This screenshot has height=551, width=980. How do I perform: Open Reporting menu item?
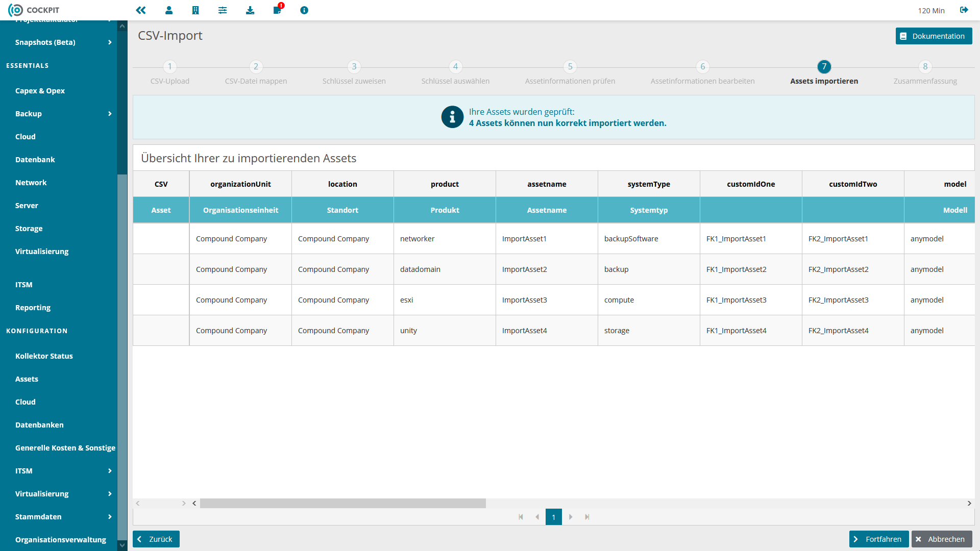[x=33, y=308]
